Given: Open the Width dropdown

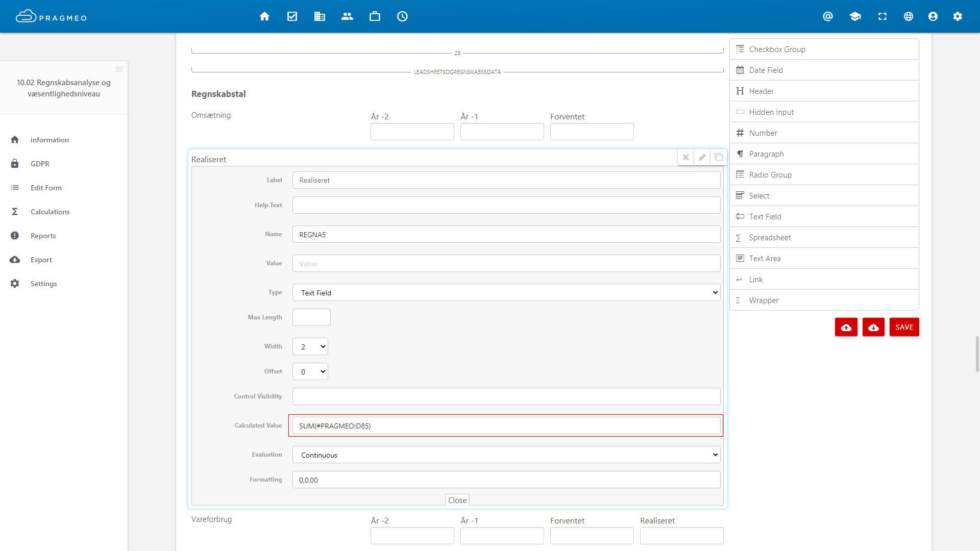Looking at the screenshot, I should click(x=310, y=346).
